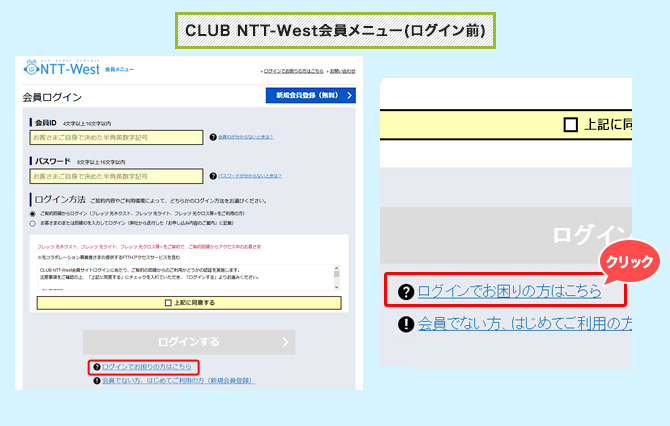Select the first login method radio button

(x=32, y=214)
